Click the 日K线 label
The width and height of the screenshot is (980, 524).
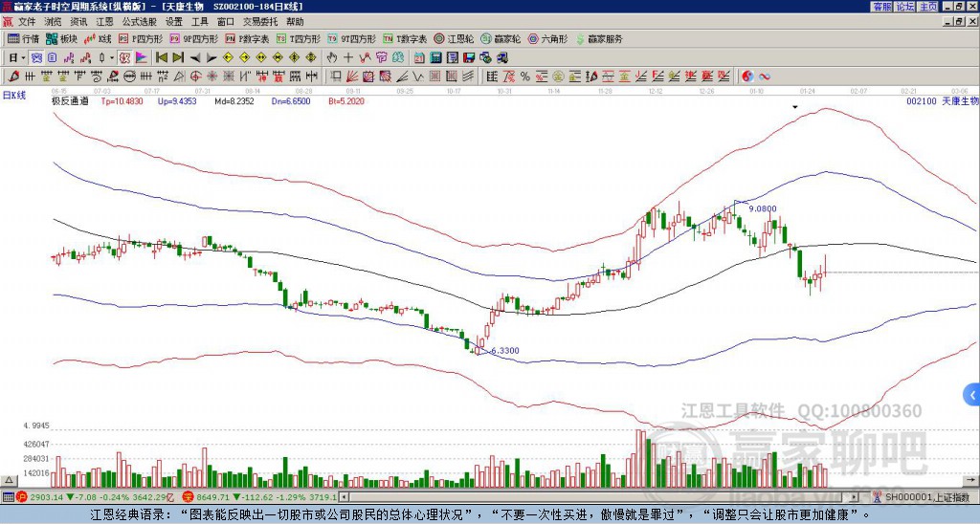14,96
